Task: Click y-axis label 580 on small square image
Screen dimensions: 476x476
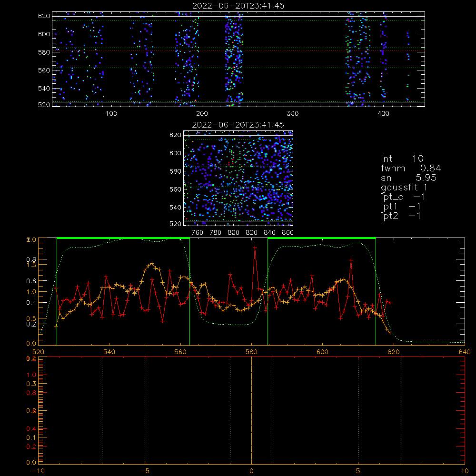Action: coord(176,171)
